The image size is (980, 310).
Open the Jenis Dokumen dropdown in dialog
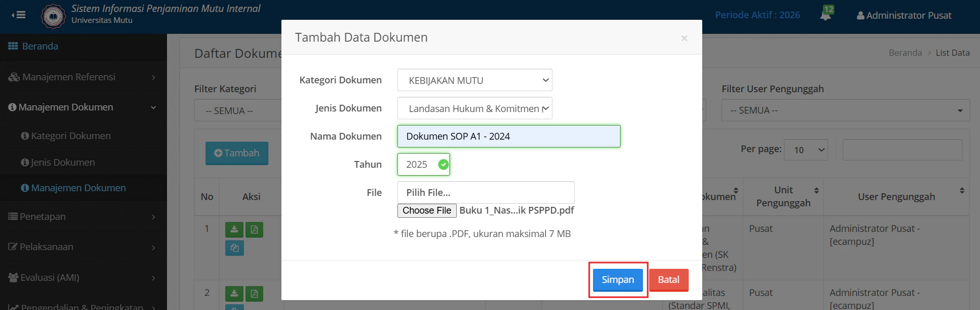474,108
